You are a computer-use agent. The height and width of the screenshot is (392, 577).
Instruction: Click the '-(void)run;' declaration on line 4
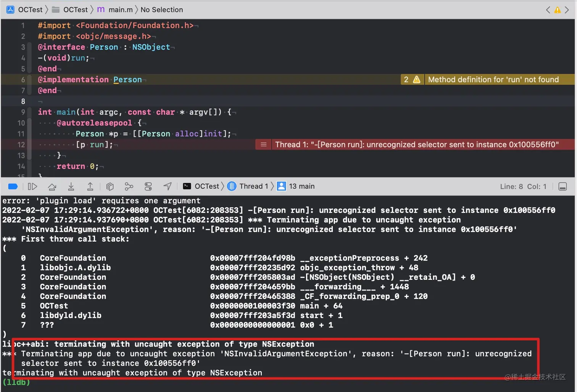pos(63,58)
